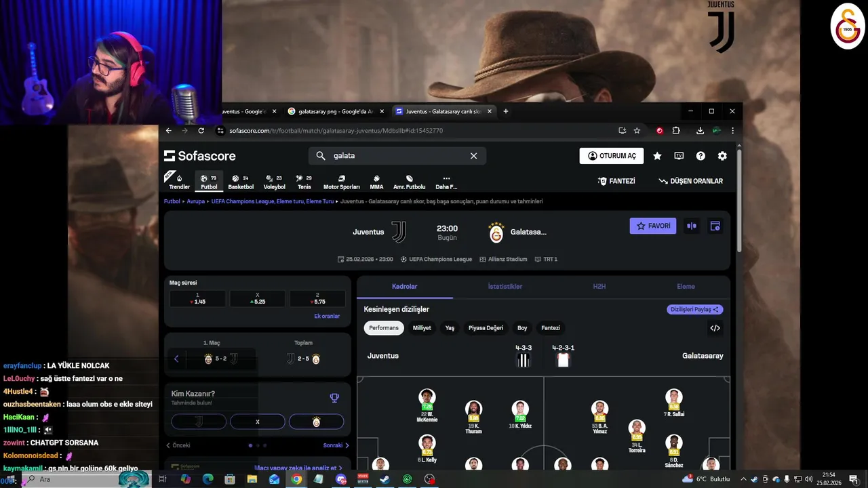868x488 pixels.
Task: Switch to galatasaray png Google browser tab
Action: coord(335,111)
